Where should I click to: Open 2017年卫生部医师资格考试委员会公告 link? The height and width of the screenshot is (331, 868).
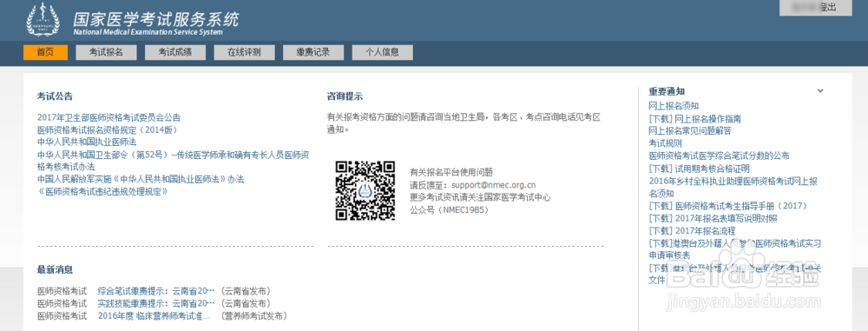[x=108, y=117]
